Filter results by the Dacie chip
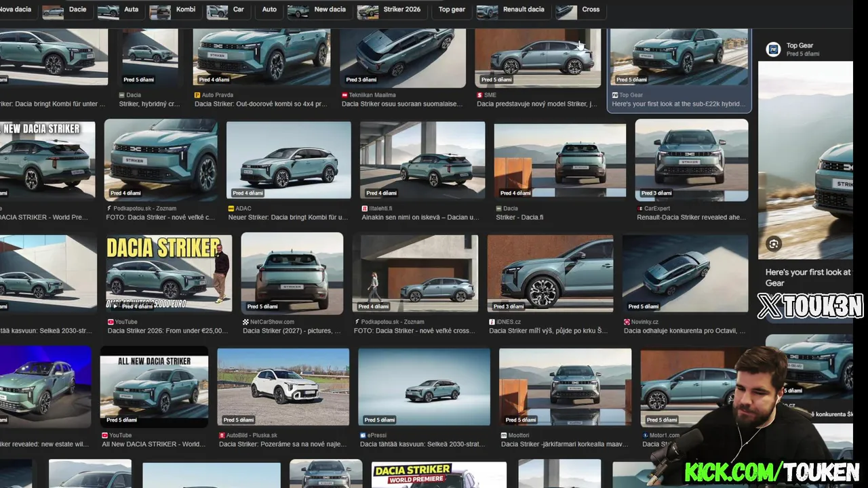 (66, 10)
